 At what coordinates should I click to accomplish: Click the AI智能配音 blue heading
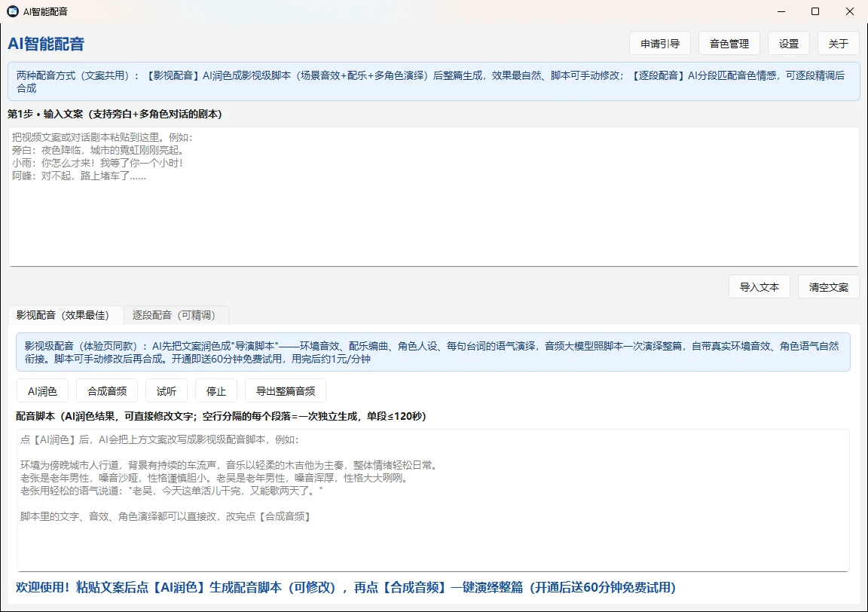click(46, 44)
